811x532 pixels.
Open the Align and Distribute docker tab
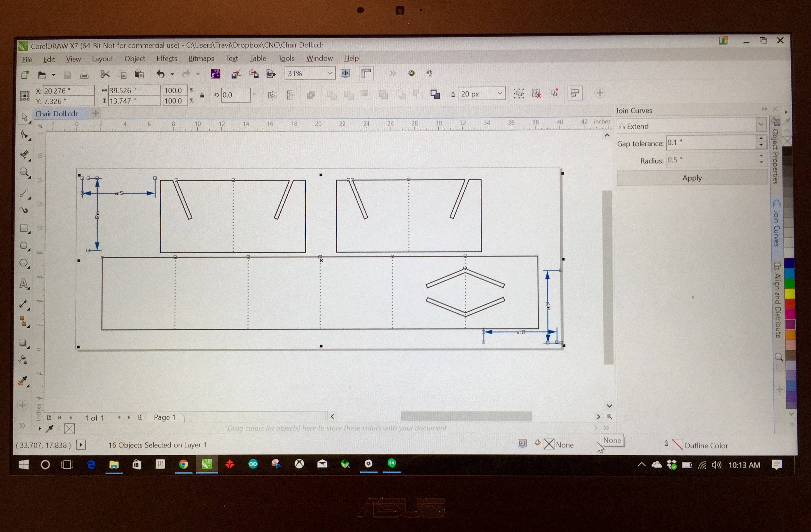pos(777,300)
